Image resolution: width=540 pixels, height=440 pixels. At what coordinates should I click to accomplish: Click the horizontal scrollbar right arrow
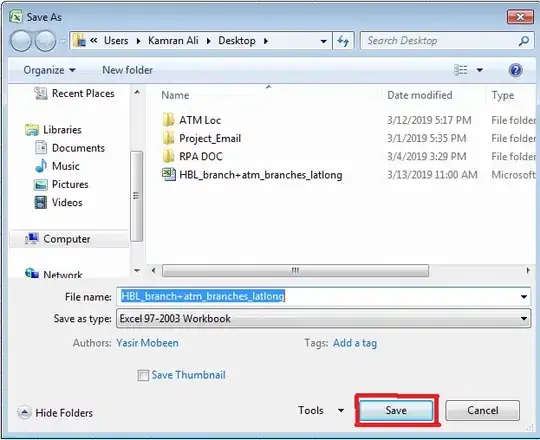pyautogui.click(x=528, y=271)
